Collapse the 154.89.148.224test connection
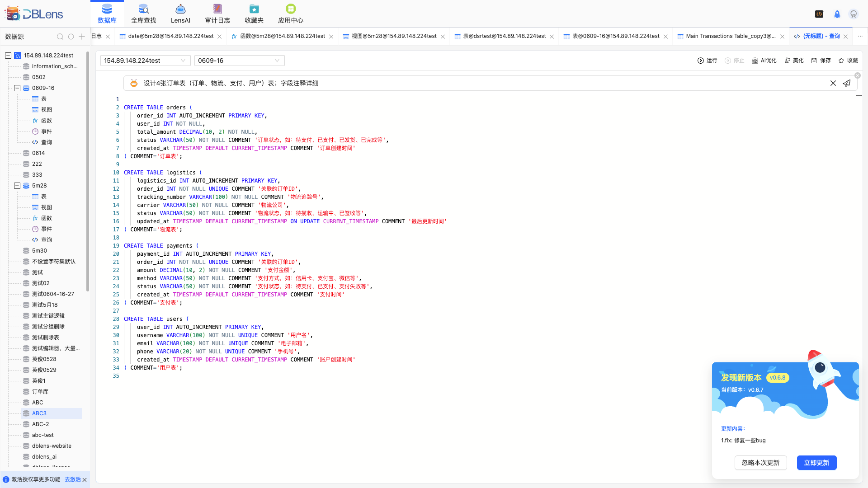The width and height of the screenshot is (868, 488). 8,56
